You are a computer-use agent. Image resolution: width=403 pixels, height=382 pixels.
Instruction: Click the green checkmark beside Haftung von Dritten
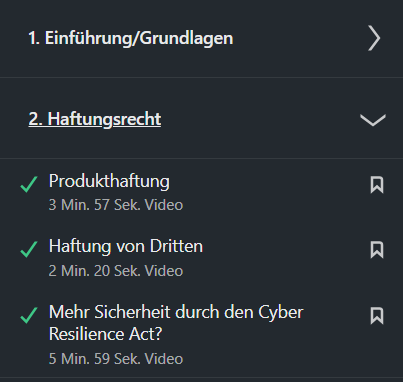click(29, 249)
